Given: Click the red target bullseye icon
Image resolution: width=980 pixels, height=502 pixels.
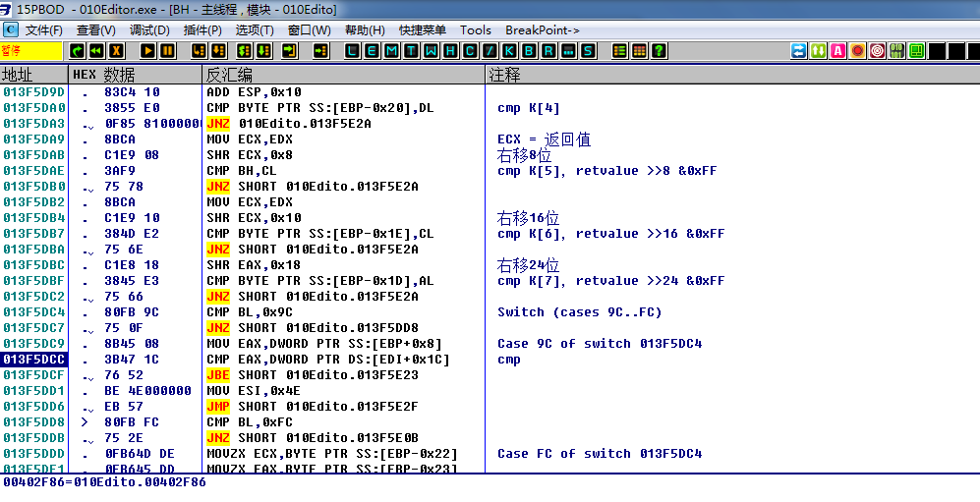Looking at the screenshot, I should [x=878, y=51].
